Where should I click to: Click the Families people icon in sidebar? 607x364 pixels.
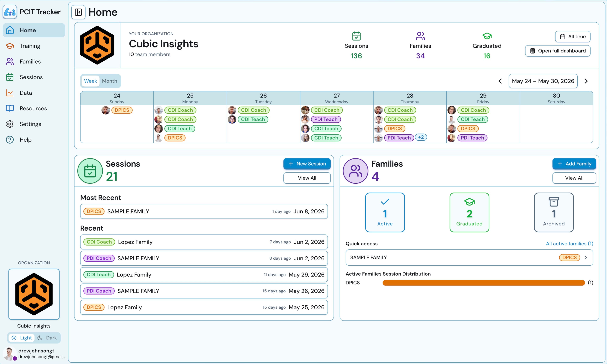(10, 62)
